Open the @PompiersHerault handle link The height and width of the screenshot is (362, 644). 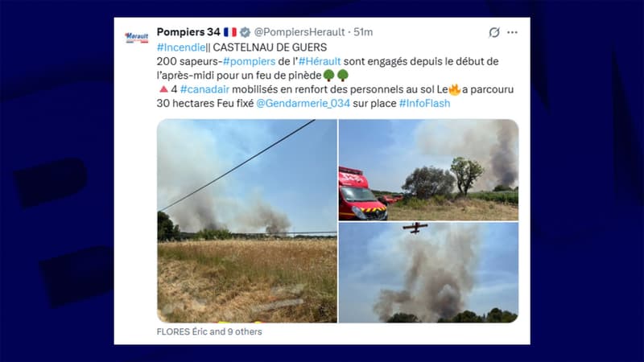tap(299, 32)
